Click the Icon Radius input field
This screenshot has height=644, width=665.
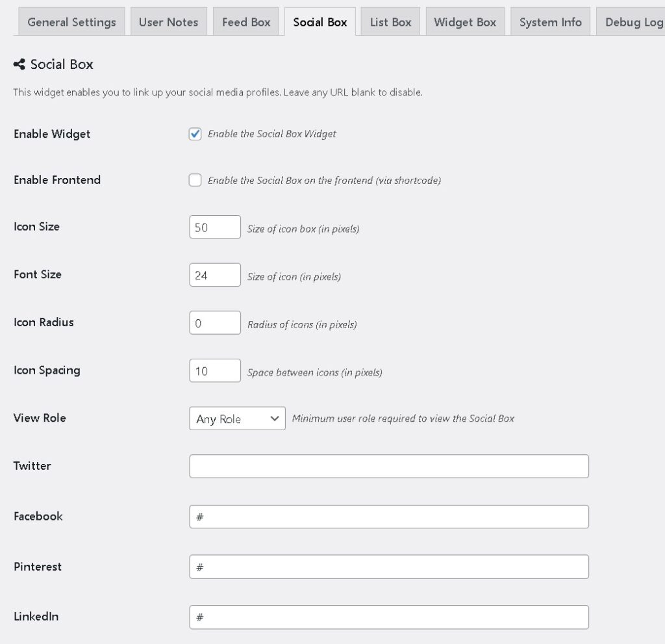(x=215, y=323)
